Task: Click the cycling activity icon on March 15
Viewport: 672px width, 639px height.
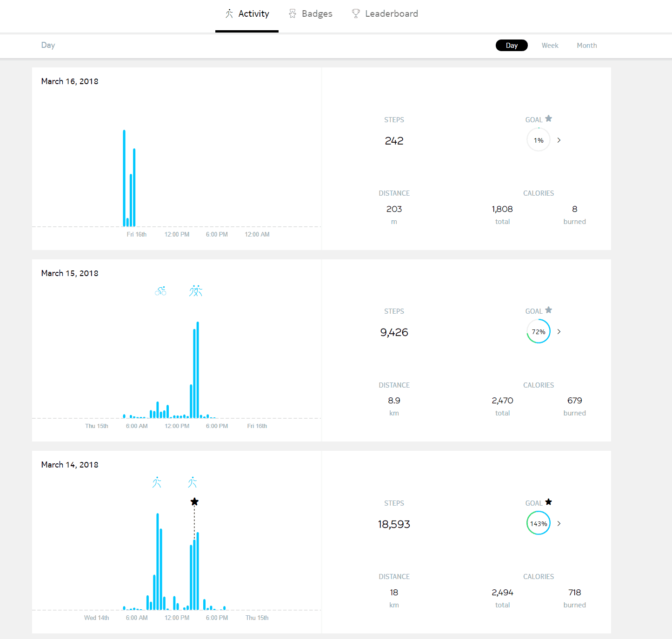Action: pyautogui.click(x=160, y=291)
